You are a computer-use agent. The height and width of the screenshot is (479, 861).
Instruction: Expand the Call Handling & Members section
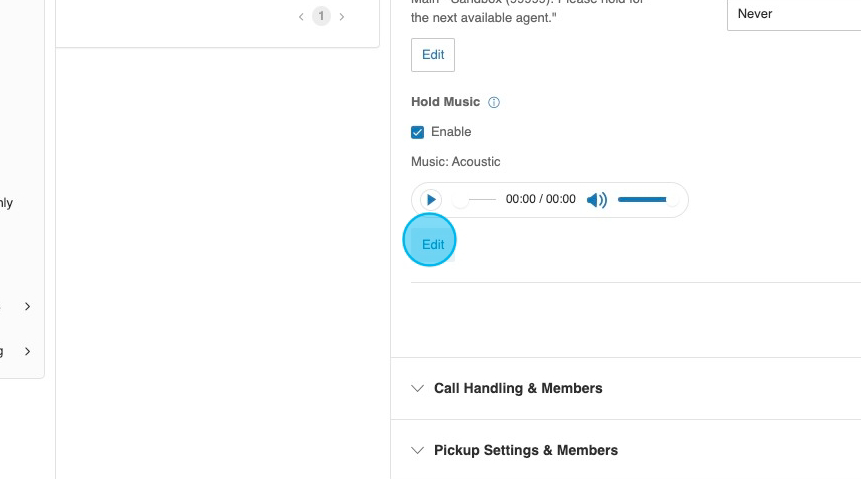[518, 388]
